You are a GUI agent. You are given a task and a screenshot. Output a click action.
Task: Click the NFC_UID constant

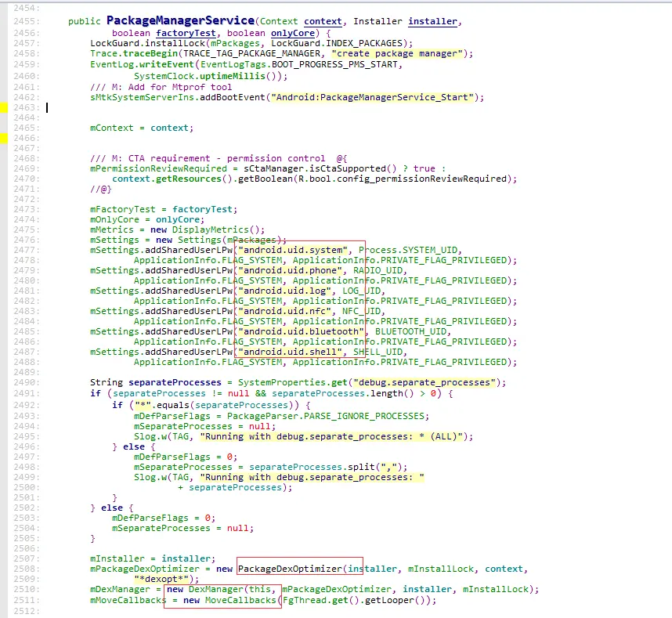pyautogui.click(x=361, y=311)
